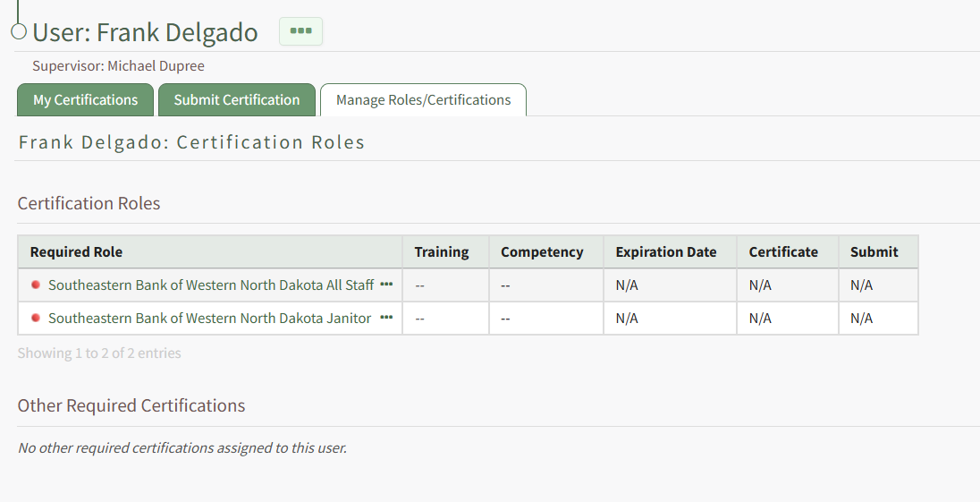Open the options menu beside Frank Delgado's name

(300, 31)
